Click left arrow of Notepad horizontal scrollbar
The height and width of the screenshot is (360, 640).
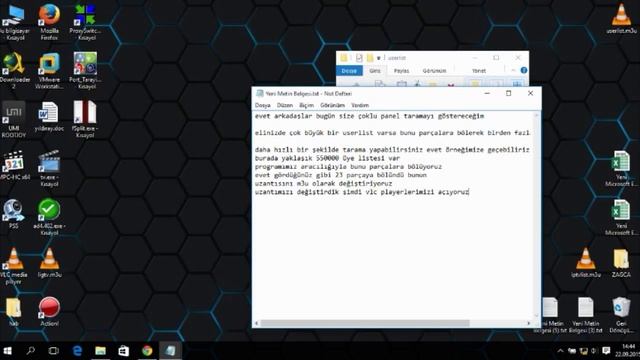(x=256, y=323)
